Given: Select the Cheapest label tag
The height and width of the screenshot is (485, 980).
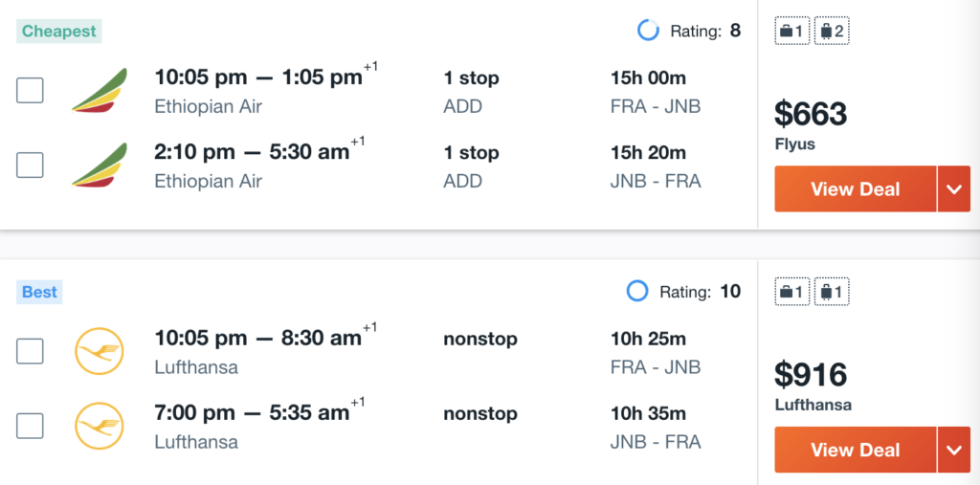Looking at the screenshot, I should (58, 32).
